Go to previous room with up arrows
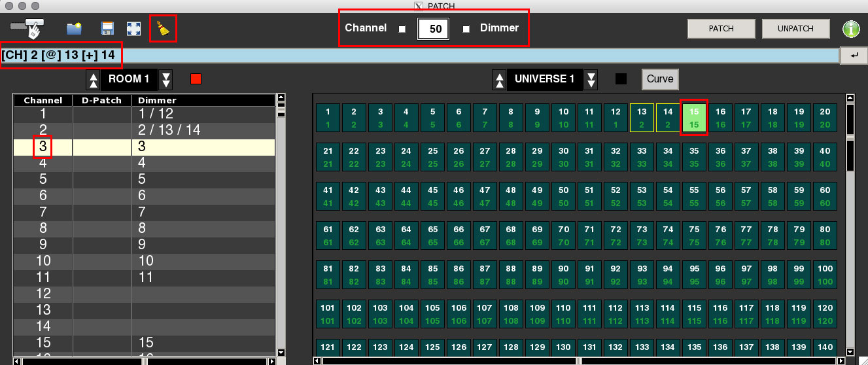The width and height of the screenshot is (868, 365). click(94, 79)
